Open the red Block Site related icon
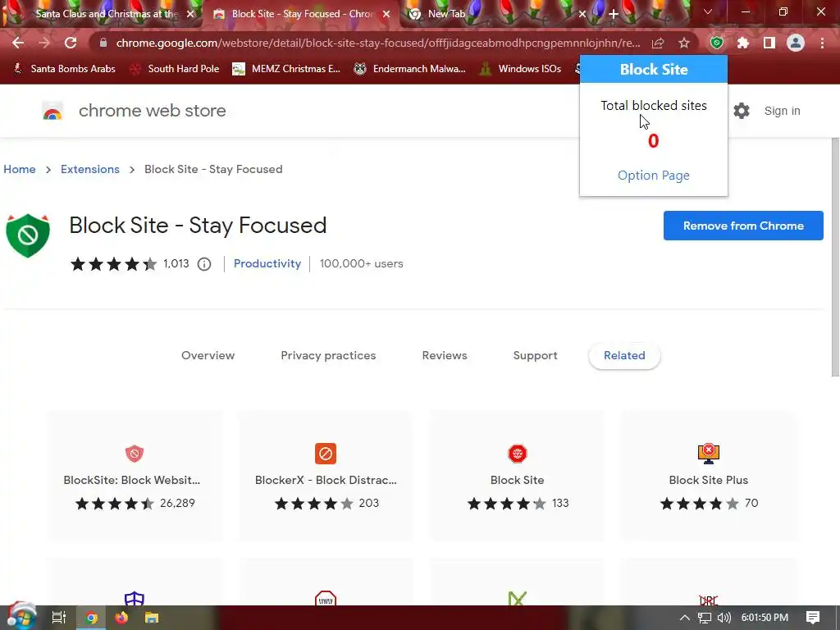840x630 pixels. point(518,454)
